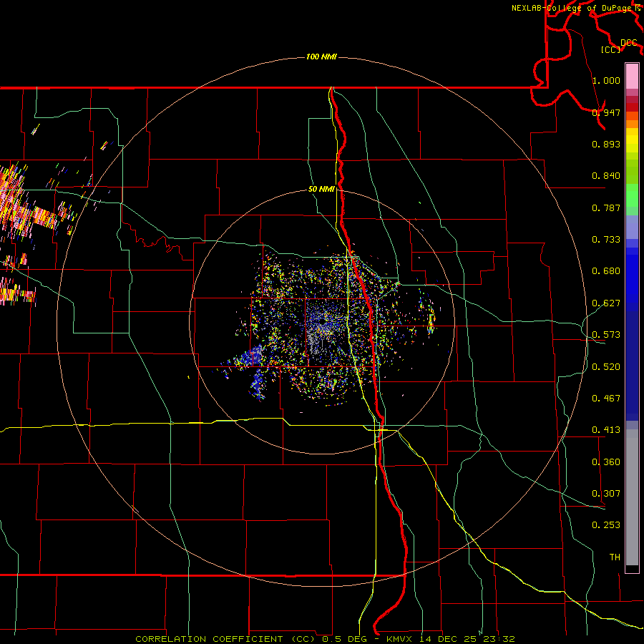This screenshot has width=644, height=644.
Task: Click the CORRELATION COEFFICIENT caption at bottom
Action: [325, 639]
